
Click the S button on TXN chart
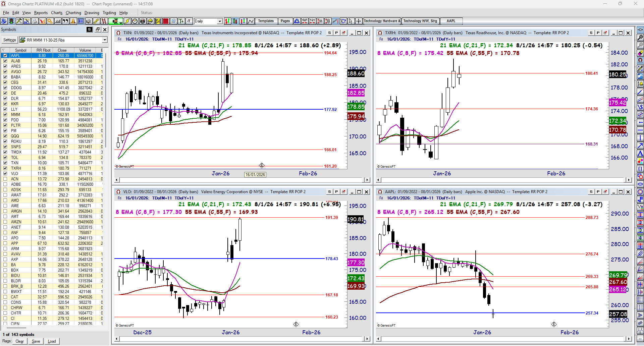pyautogui.click(x=329, y=33)
